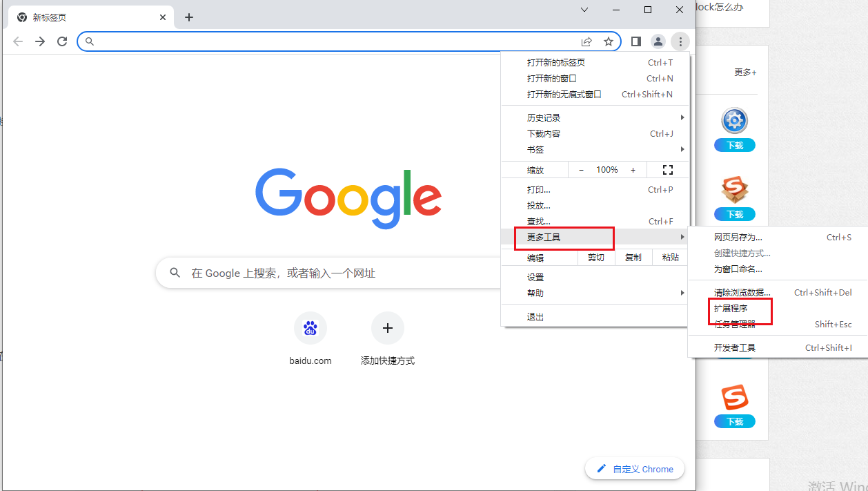Bookmark this page with the star icon
868x491 pixels.
pos(609,41)
